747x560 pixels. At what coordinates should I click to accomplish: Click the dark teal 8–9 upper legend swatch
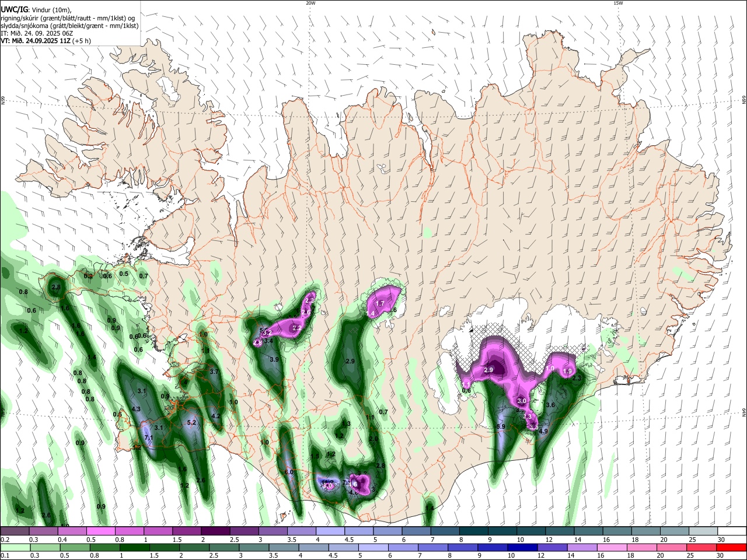(474, 531)
